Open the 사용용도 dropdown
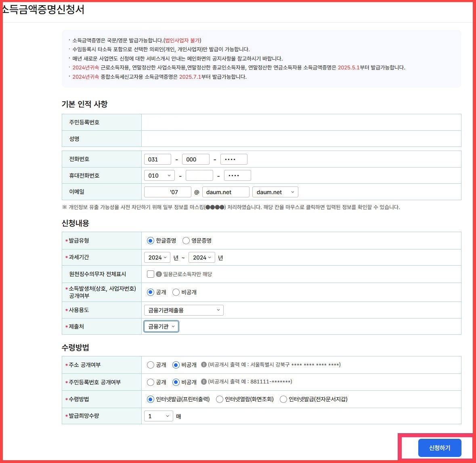Viewport: 476px width, 463px height. 184,310
